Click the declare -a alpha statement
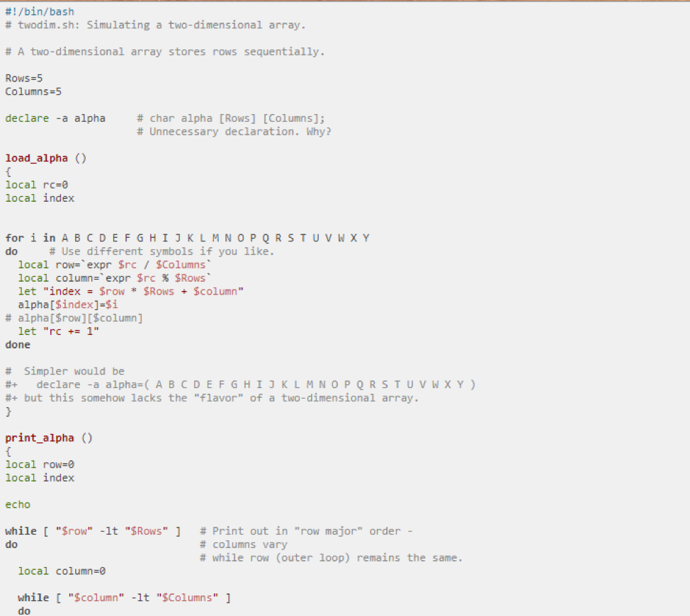Image resolution: width=690 pixels, height=616 pixels. (x=55, y=118)
